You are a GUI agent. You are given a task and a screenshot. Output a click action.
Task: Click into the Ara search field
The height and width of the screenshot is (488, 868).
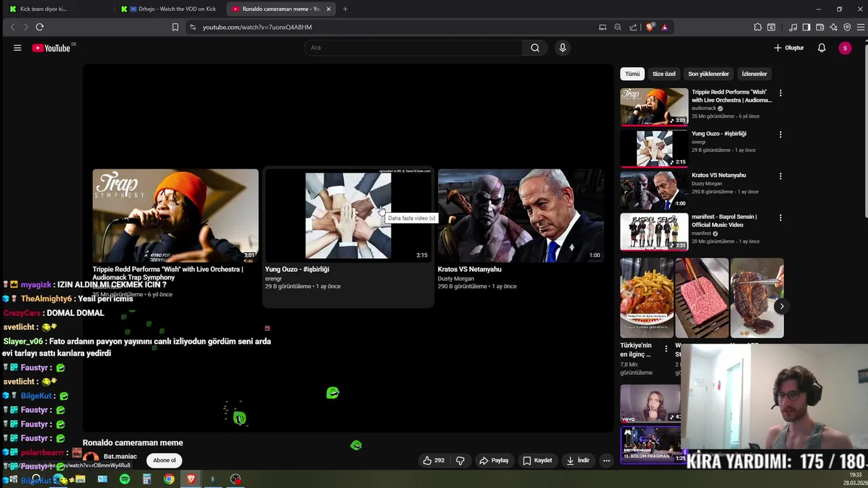(x=414, y=47)
